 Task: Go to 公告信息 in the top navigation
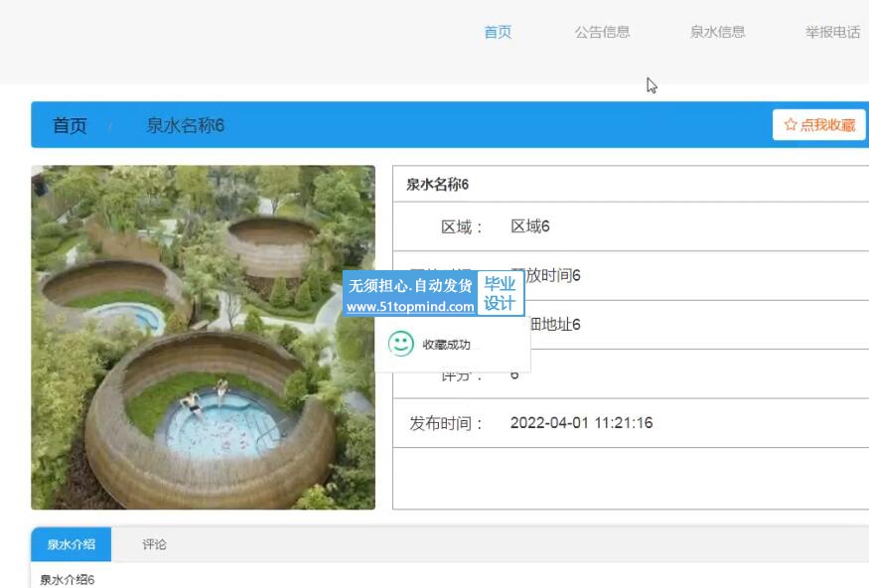(x=603, y=32)
